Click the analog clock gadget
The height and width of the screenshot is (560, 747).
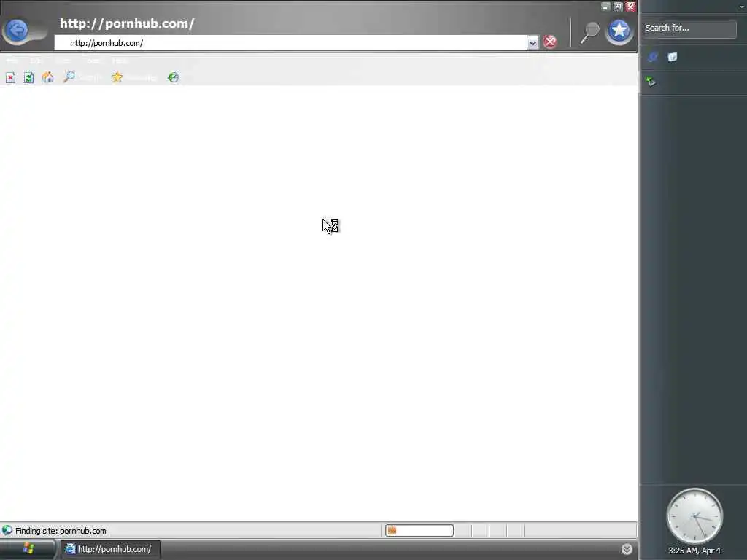click(x=694, y=516)
